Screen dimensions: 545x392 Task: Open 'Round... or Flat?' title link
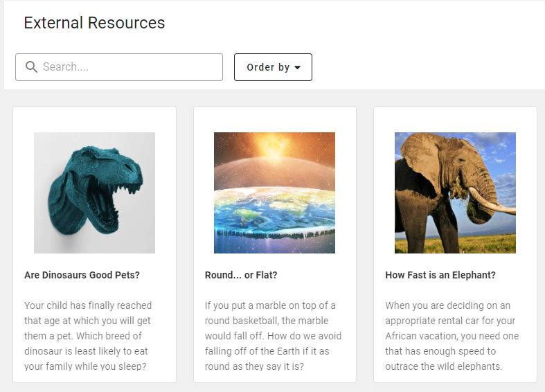click(x=241, y=275)
